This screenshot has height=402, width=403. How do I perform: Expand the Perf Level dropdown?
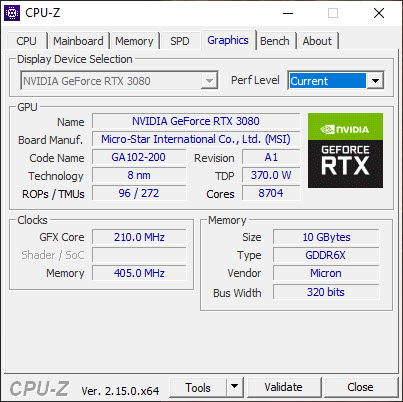tap(375, 81)
